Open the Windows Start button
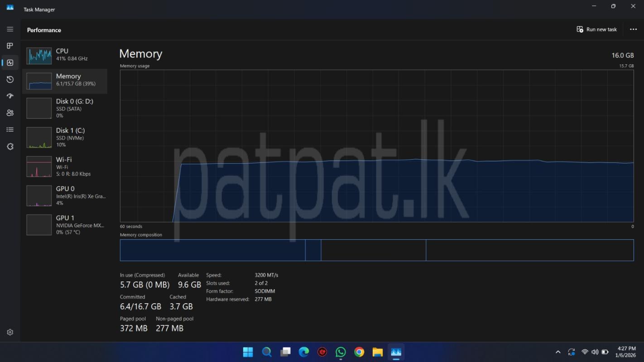Viewport: 644px width, 362px height. 248,352
